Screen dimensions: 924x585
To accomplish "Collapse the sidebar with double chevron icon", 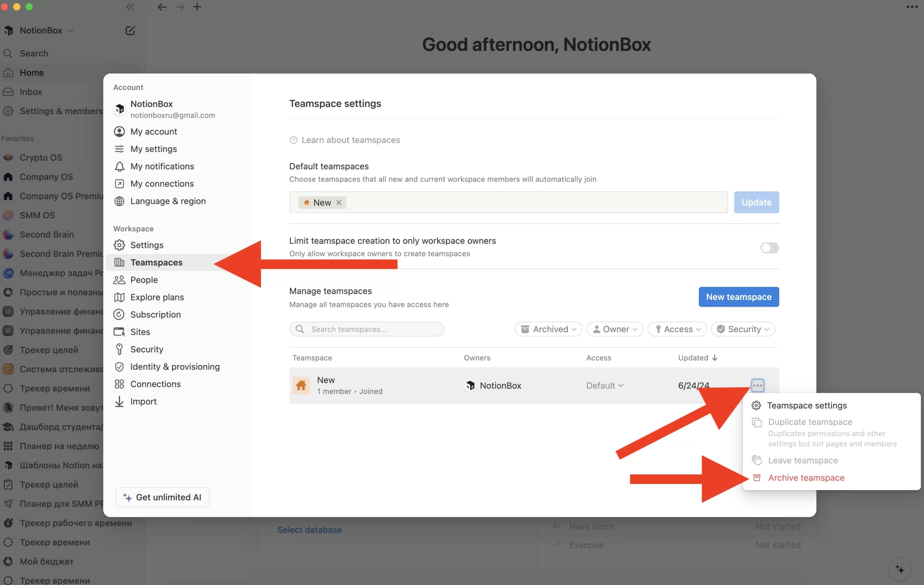I will pyautogui.click(x=130, y=7).
